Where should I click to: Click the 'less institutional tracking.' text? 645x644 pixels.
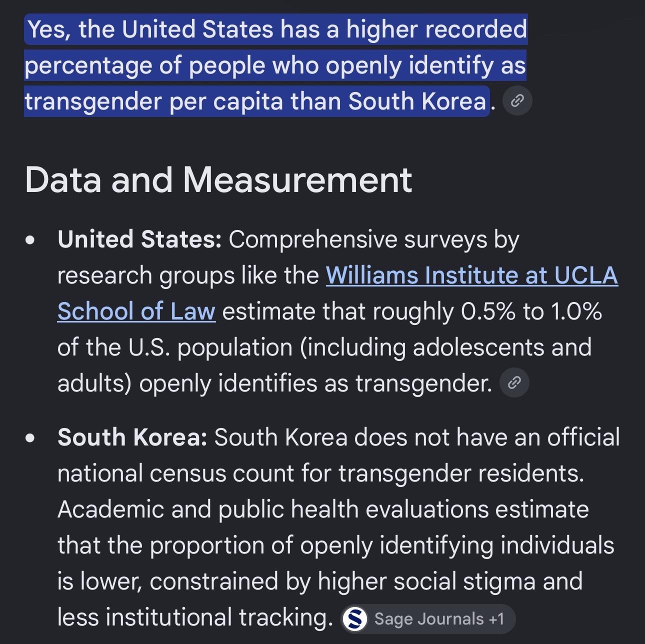pyautogui.click(x=195, y=617)
